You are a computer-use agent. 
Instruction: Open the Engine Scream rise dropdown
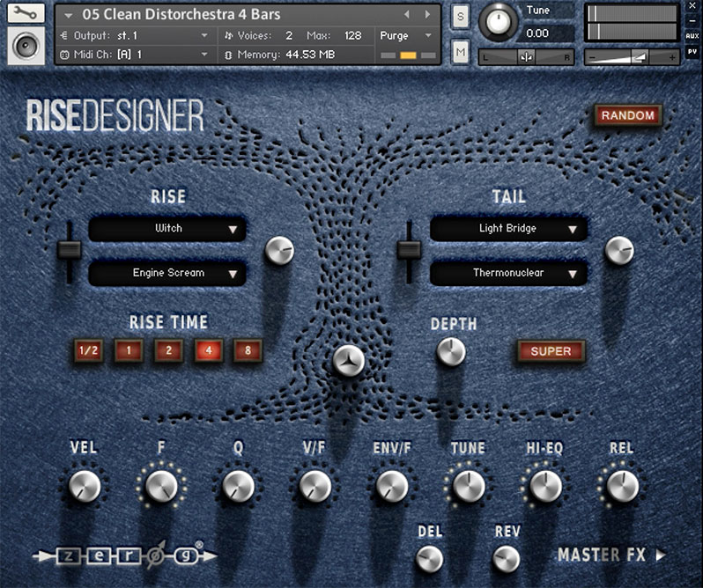click(x=167, y=273)
